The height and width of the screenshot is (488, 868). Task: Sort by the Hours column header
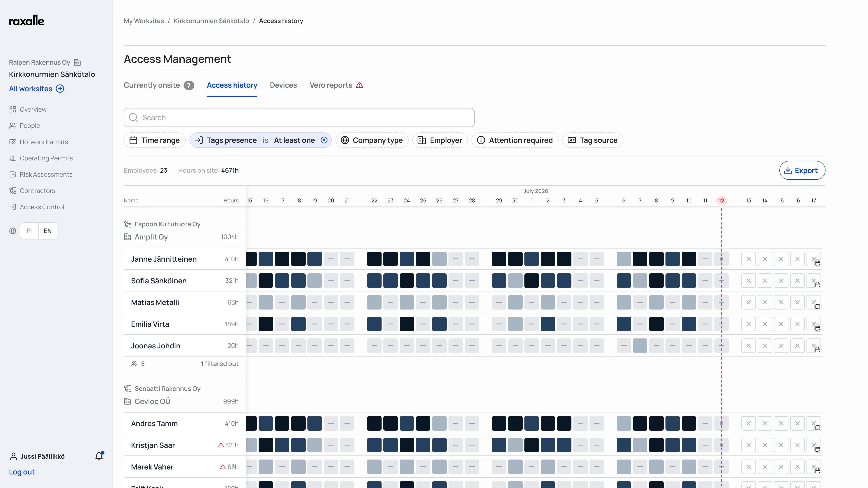(x=231, y=200)
